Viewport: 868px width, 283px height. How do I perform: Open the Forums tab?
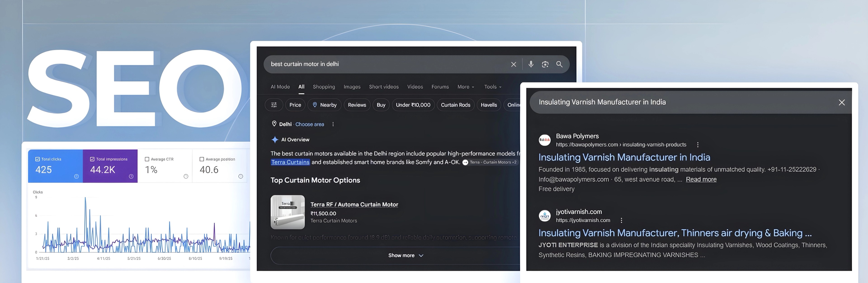[x=440, y=87]
